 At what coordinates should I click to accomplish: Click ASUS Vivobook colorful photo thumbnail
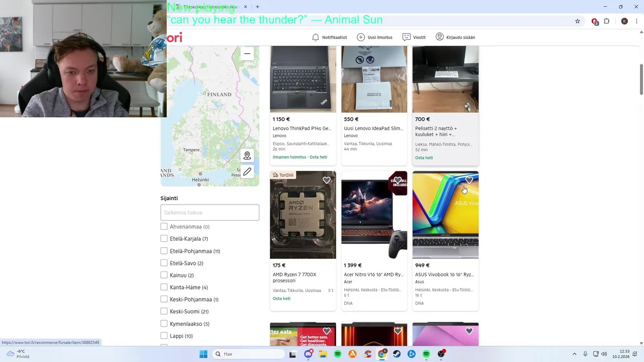pos(445,215)
